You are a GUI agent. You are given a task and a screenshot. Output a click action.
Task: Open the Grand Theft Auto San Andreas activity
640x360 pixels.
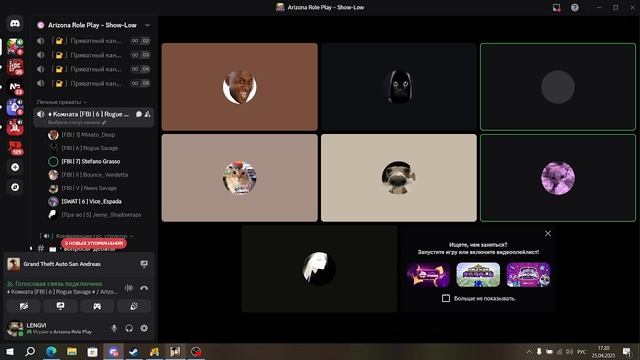coord(62,264)
